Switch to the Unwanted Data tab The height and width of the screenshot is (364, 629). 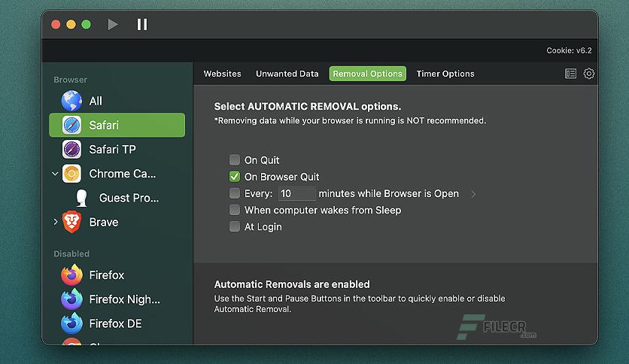[x=287, y=74]
